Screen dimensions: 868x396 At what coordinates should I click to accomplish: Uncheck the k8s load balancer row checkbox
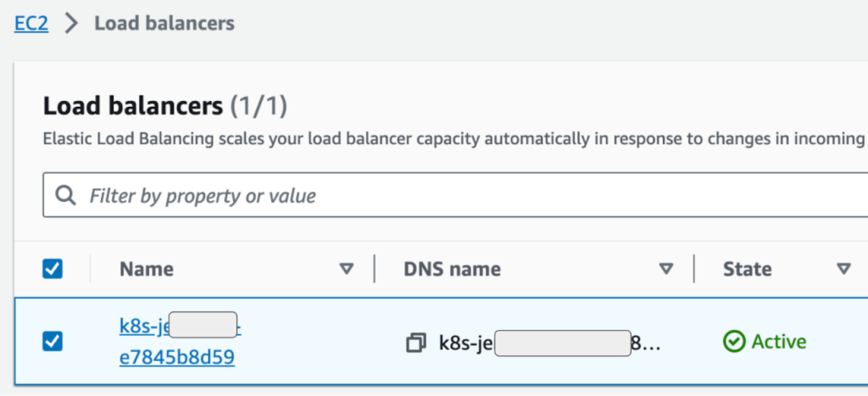coord(53,342)
